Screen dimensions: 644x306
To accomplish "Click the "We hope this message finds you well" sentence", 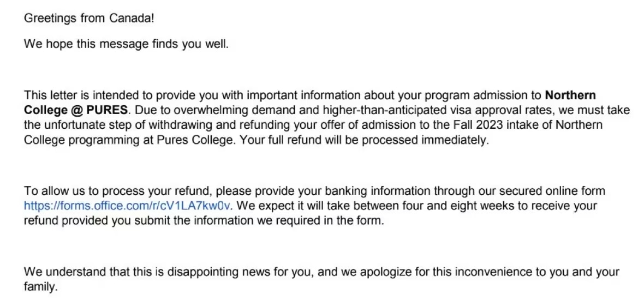I will coord(126,44).
